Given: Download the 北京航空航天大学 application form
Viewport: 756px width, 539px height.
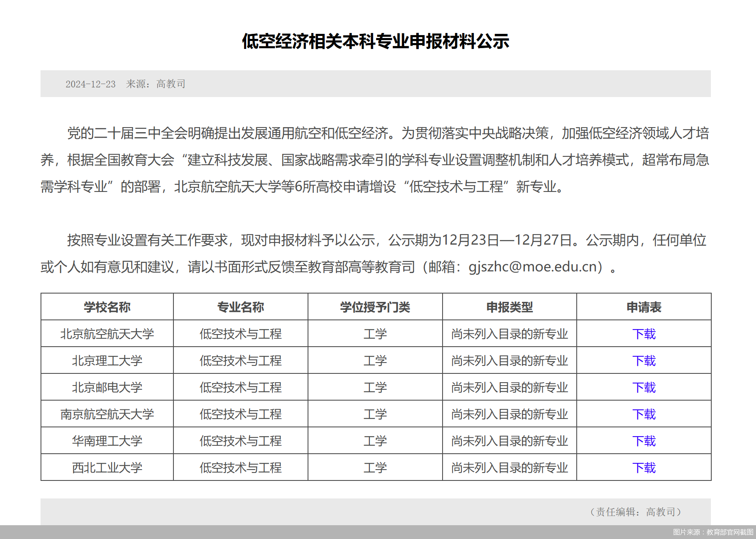Looking at the screenshot, I should [644, 334].
